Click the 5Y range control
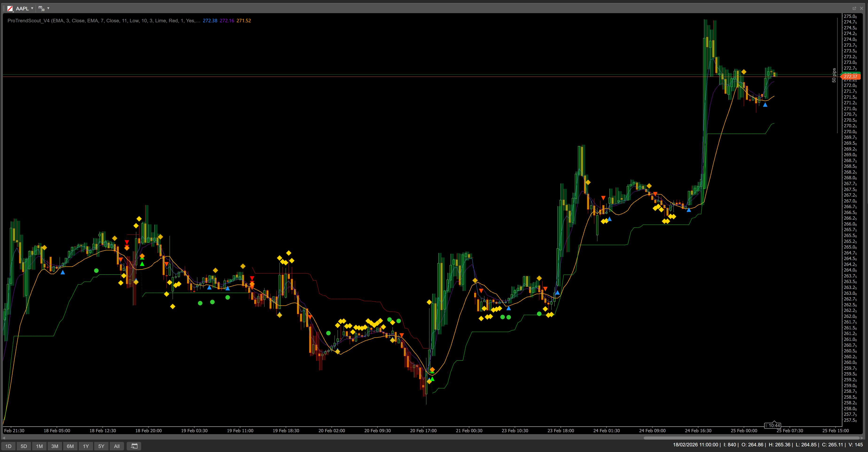This screenshot has width=868, height=452. 101,446
